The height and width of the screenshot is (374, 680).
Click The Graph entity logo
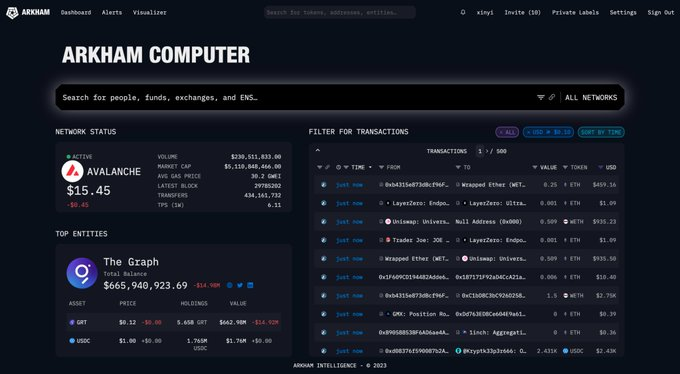[82, 273]
